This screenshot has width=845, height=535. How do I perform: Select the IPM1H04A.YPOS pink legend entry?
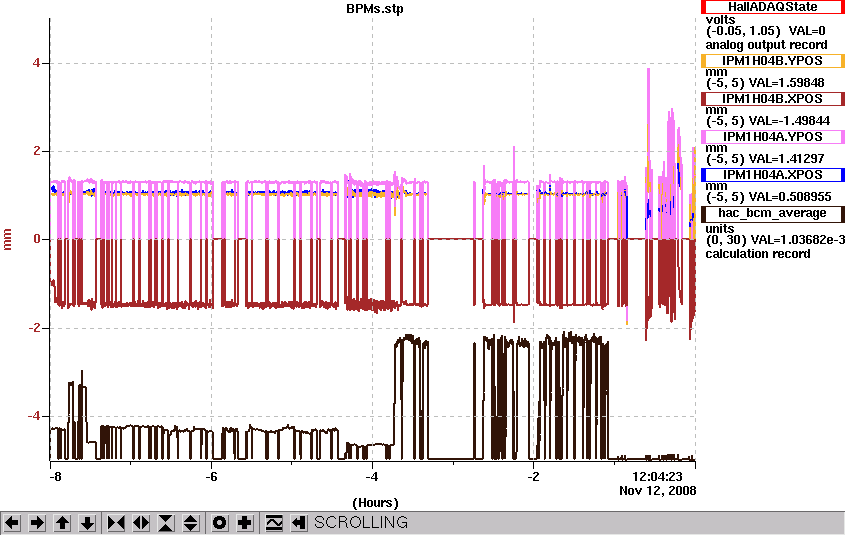[772, 137]
